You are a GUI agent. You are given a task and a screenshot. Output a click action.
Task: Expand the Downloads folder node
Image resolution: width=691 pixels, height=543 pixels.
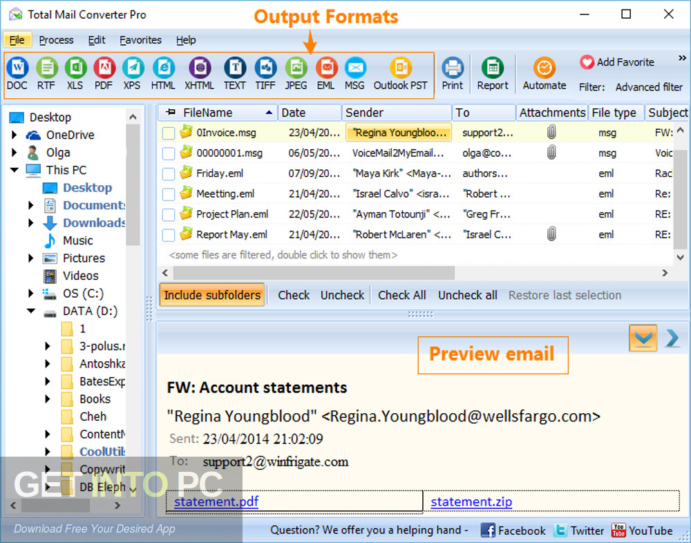[x=31, y=223]
